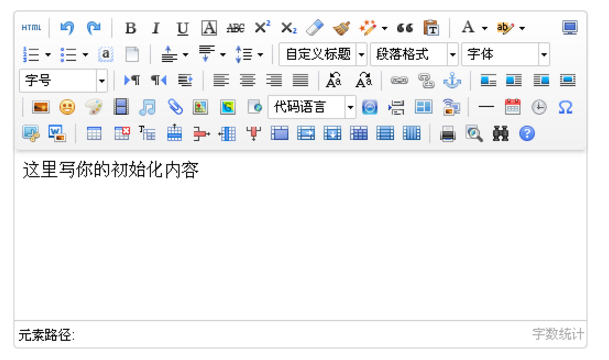Open paragraph spacing before dropdown
609x360 pixels.
coord(186,55)
